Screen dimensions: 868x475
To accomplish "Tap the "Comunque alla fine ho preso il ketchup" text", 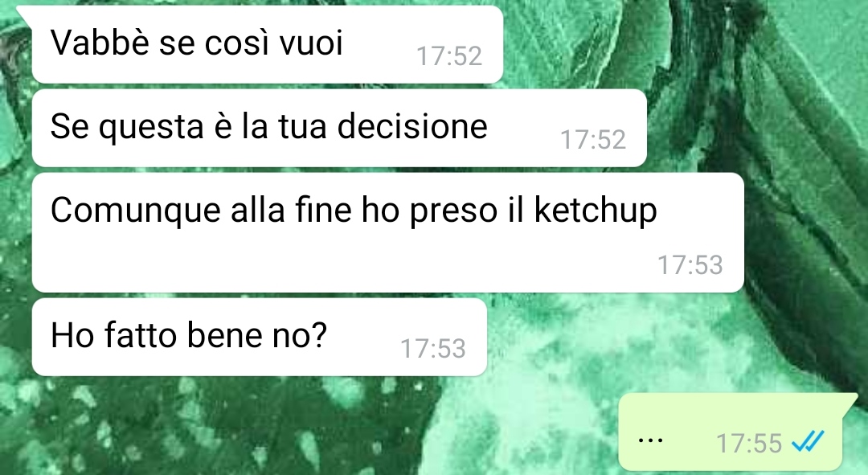I will coord(354,211).
